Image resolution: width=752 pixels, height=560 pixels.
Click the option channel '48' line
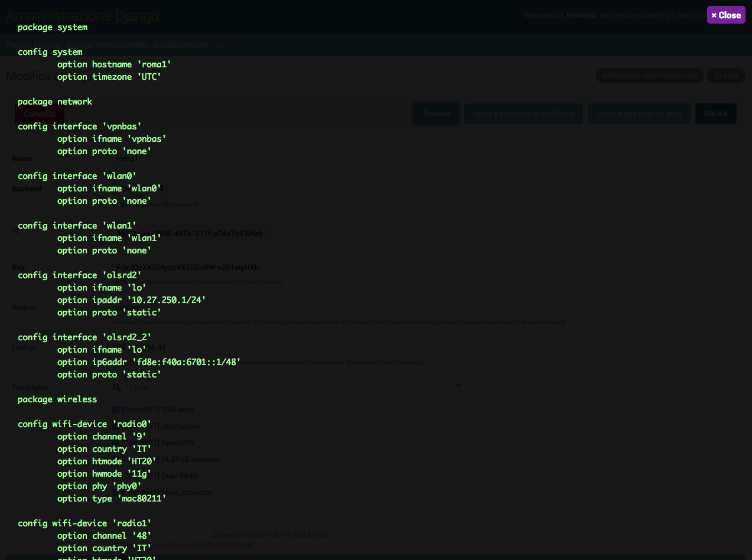coord(105,536)
